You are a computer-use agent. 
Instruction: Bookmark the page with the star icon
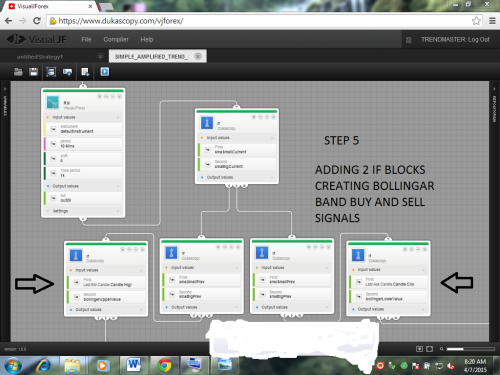[476, 21]
